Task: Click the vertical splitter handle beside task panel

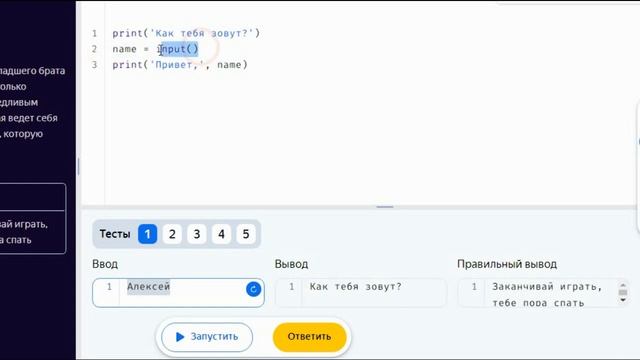Action: (x=78, y=167)
